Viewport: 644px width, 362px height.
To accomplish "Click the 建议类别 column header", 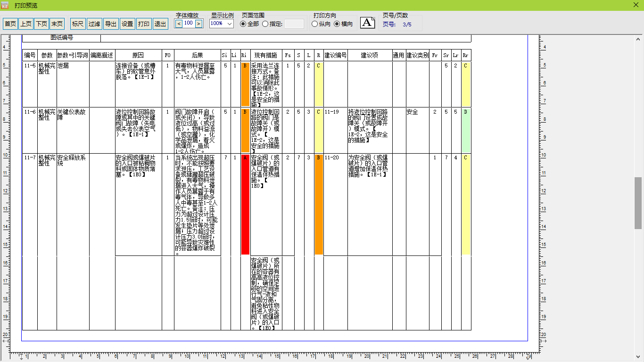I will click(x=417, y=55).
